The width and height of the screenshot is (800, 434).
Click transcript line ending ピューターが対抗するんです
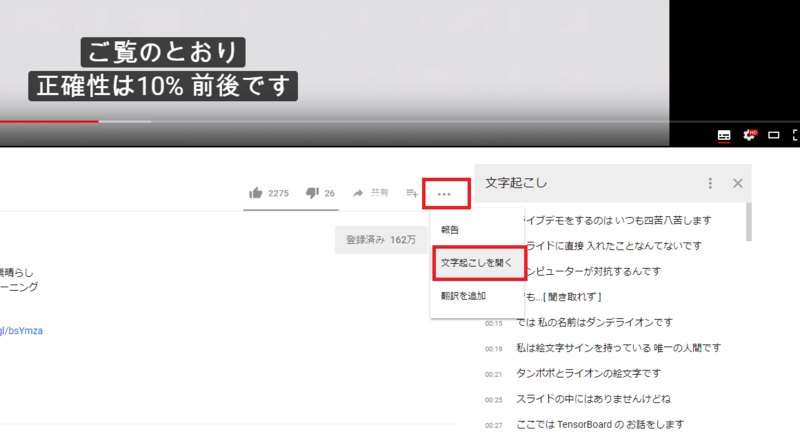pos(593,271)
